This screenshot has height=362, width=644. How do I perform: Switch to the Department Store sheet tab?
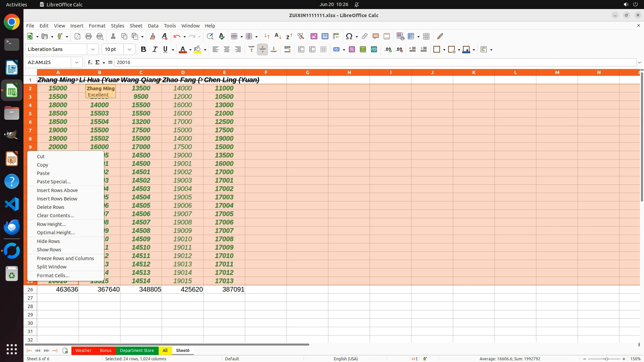(x=137, y=350)
